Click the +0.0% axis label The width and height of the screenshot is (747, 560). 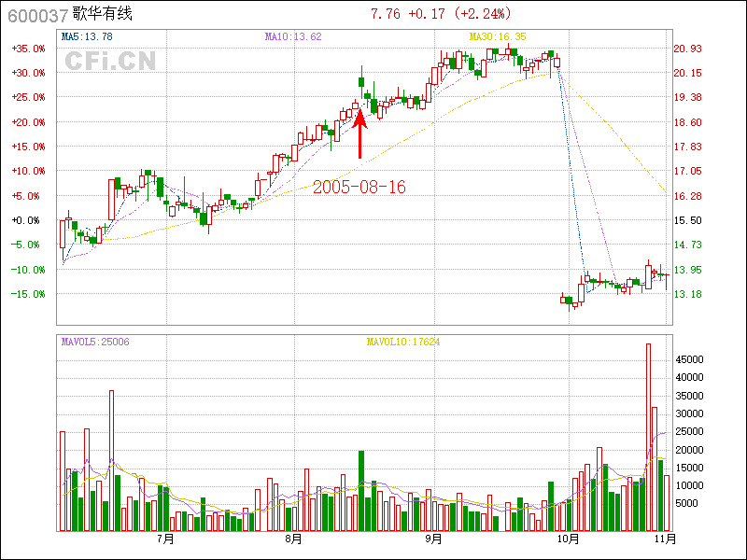28,220
